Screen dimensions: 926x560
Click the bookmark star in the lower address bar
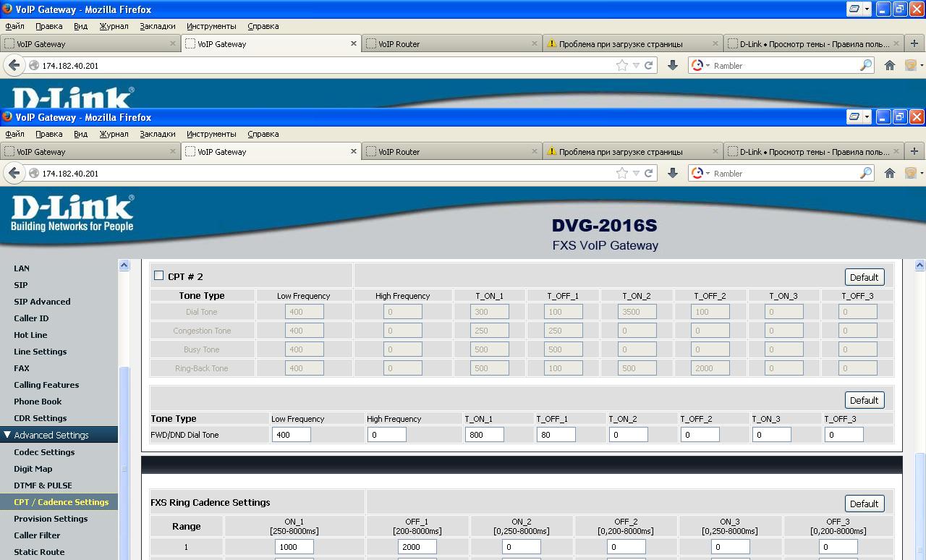pos(622,174)
